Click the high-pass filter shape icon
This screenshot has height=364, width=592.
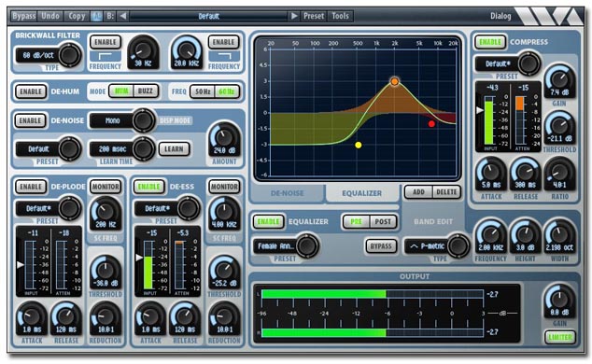click(x=105, y=57)
